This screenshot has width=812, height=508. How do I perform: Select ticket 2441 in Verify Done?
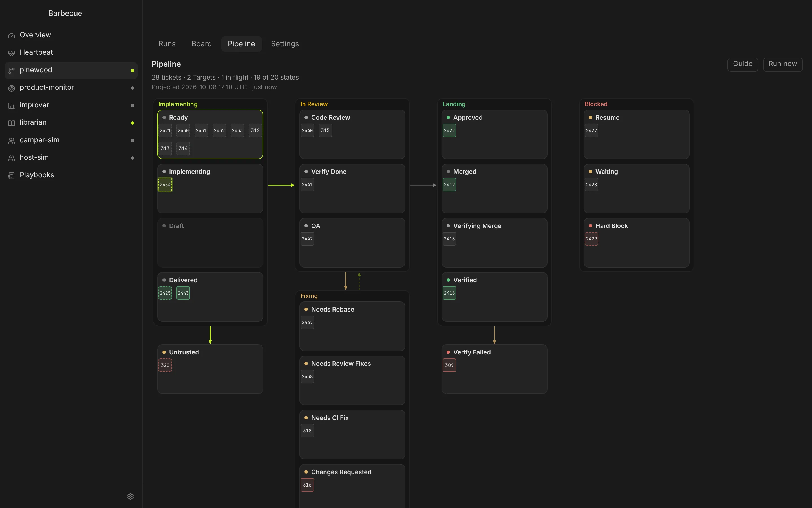(307, 185)
